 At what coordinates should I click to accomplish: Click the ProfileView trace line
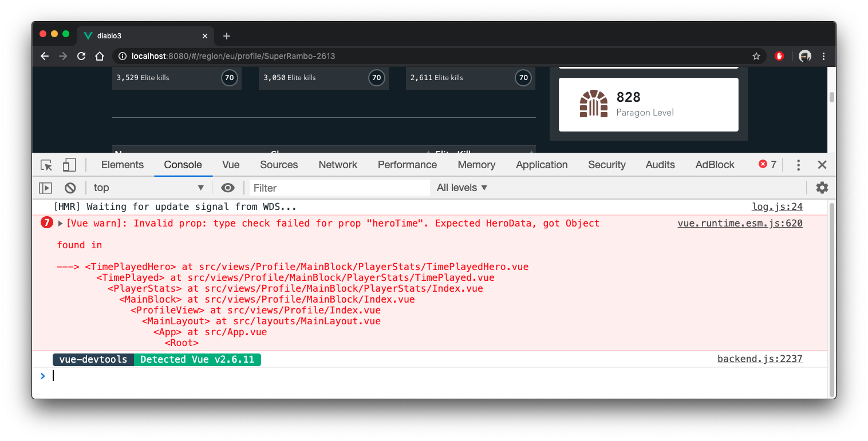click(x=255, y=311)
